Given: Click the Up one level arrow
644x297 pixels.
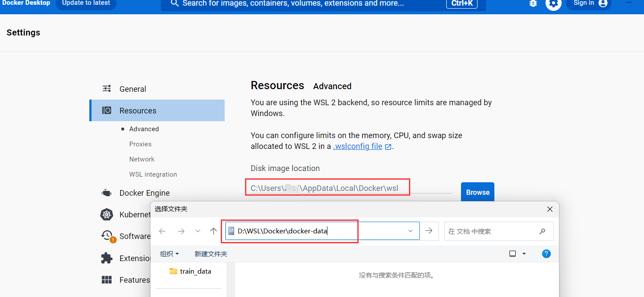Looking at the screenshot, I should point(213,231).
